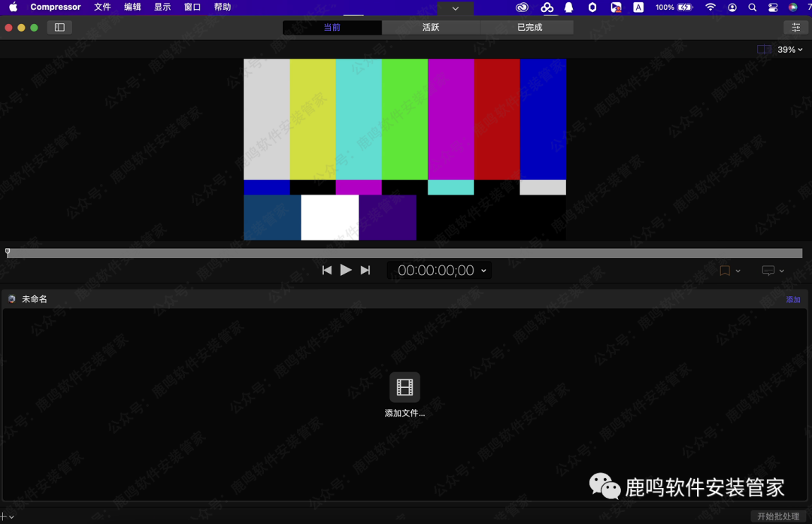Click the marker bookmark icon below the viewer
Viewport: 812px width, 524px height.
[724, 270]
